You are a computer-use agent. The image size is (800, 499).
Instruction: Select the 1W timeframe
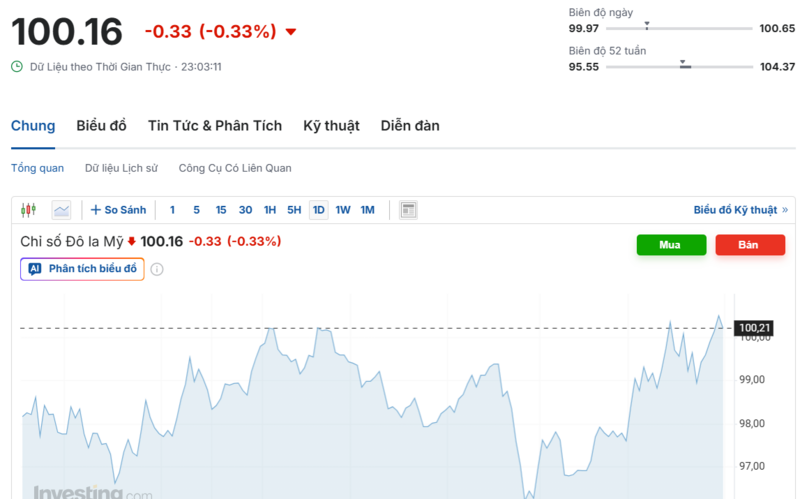343,210
